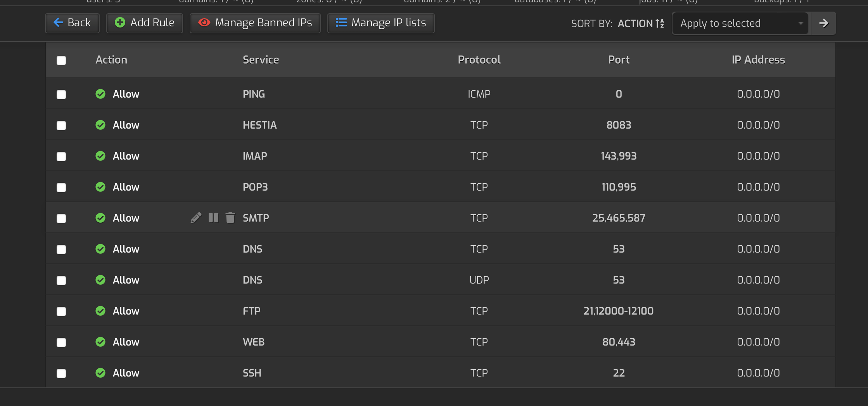Click the POP3 service row name
This screenshot has height=406, width=868.
pos(255,187)
